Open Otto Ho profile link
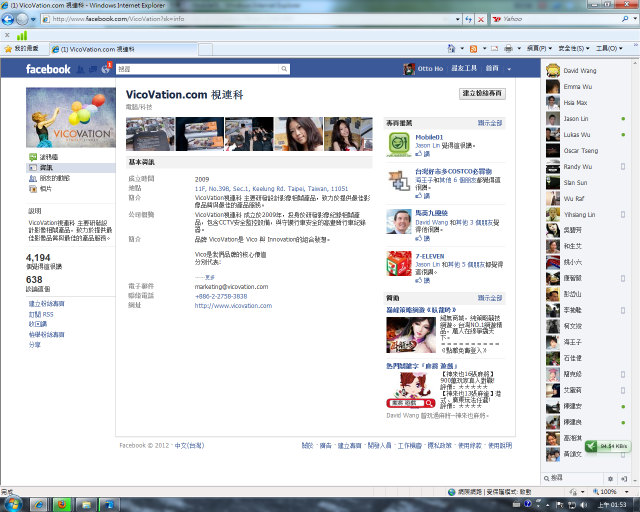 click(423, 69)
